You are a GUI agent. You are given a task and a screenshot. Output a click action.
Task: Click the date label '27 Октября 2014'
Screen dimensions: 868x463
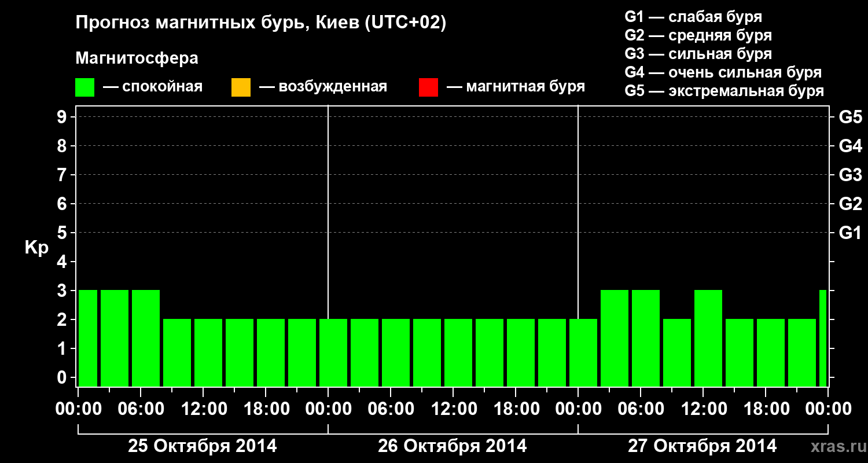[x=703, y=446]
